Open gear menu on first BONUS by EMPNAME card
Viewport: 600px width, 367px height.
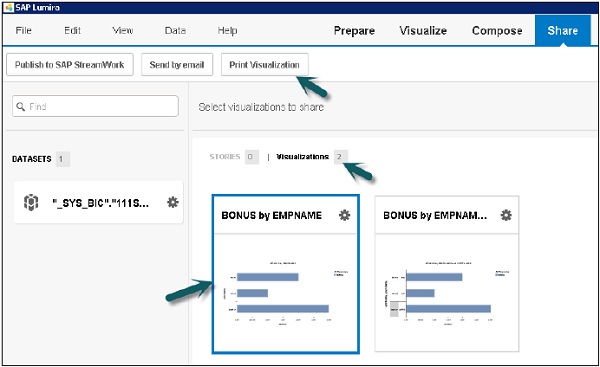click(344, 215)
